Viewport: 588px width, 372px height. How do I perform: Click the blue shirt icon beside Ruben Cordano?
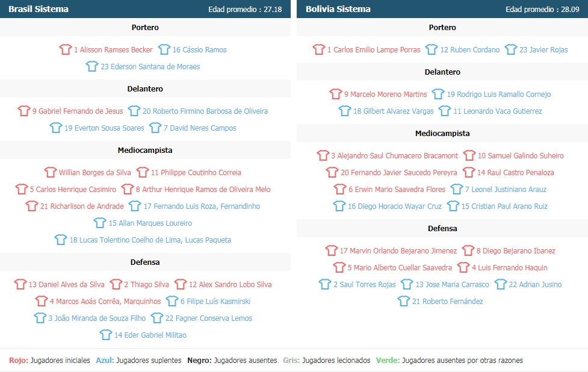click(x=432, y=49)
